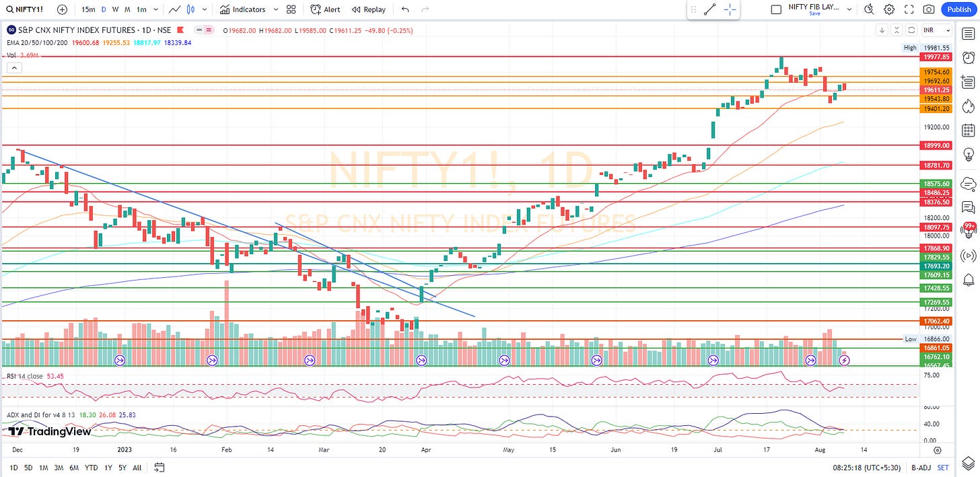The image size is (980, 477).
Task: Start bar Replay mode
Action: (x=367, y=9)
